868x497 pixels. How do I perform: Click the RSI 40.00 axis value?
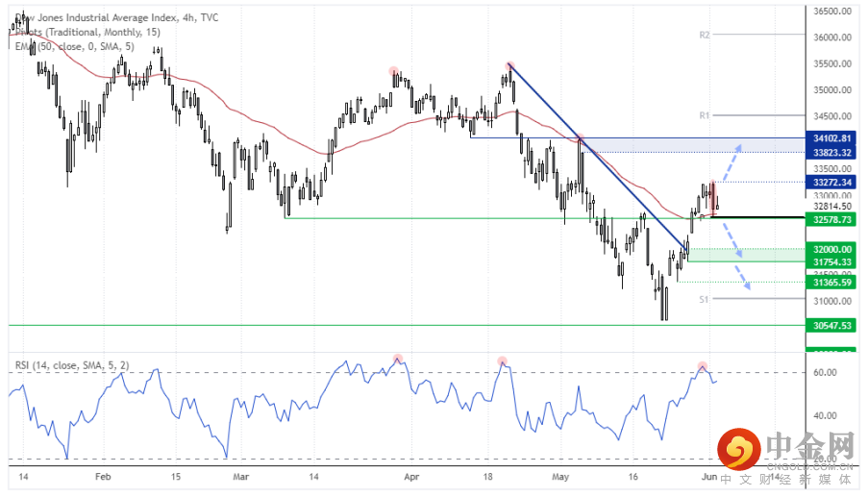[x=825, y=415]
